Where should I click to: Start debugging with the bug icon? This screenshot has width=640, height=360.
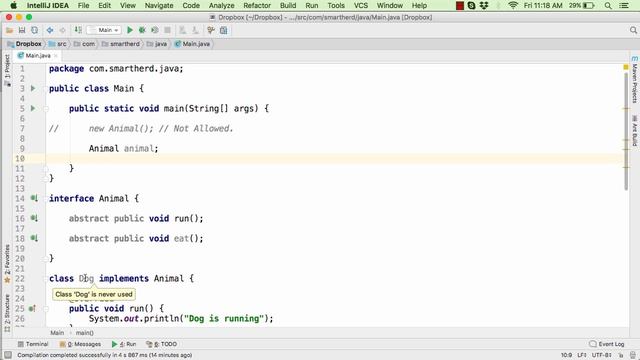coord(142,30)
